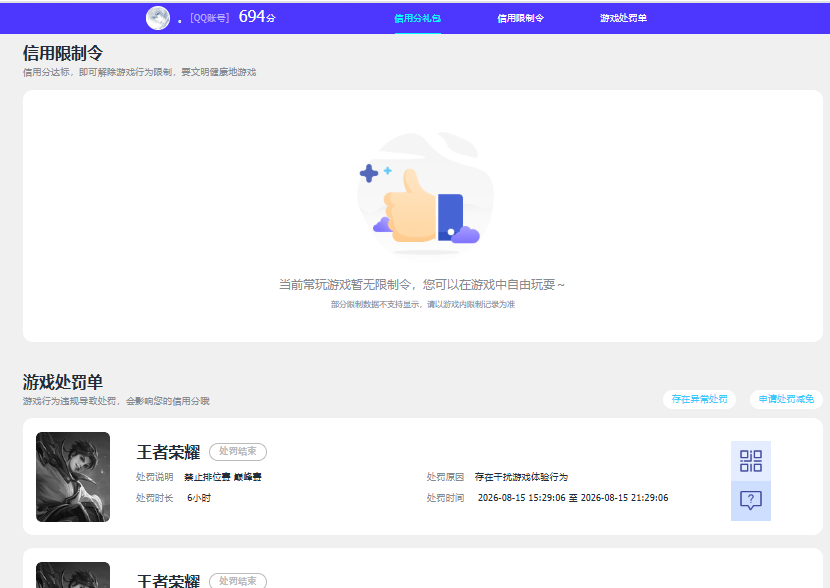
Task: Click the 信用限制令 section heading
Action: [x=62, y=53]
